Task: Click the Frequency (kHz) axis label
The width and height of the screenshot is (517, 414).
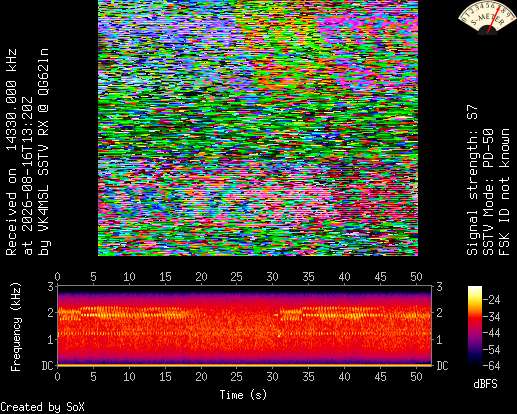Action: [16, 327]
